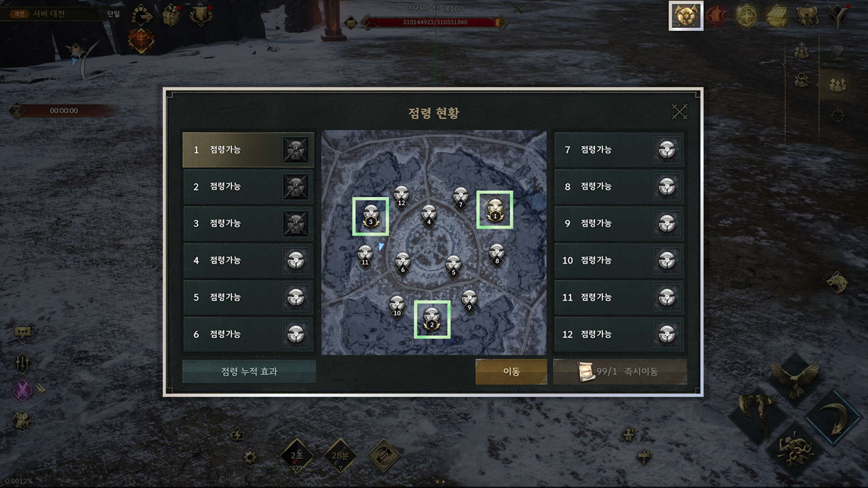
Task: Open chat speech bubble icon
Action: [x=23, y=333]
